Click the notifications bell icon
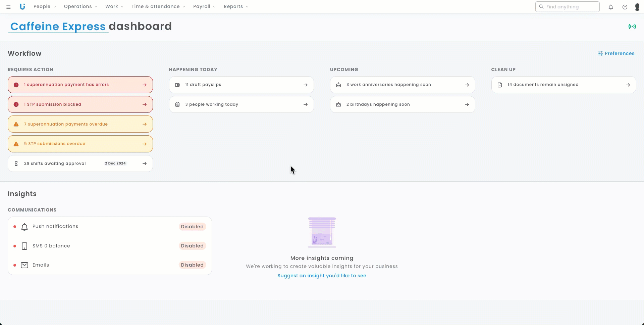Screen dimensions: 644x325 (x=611, y=7)
